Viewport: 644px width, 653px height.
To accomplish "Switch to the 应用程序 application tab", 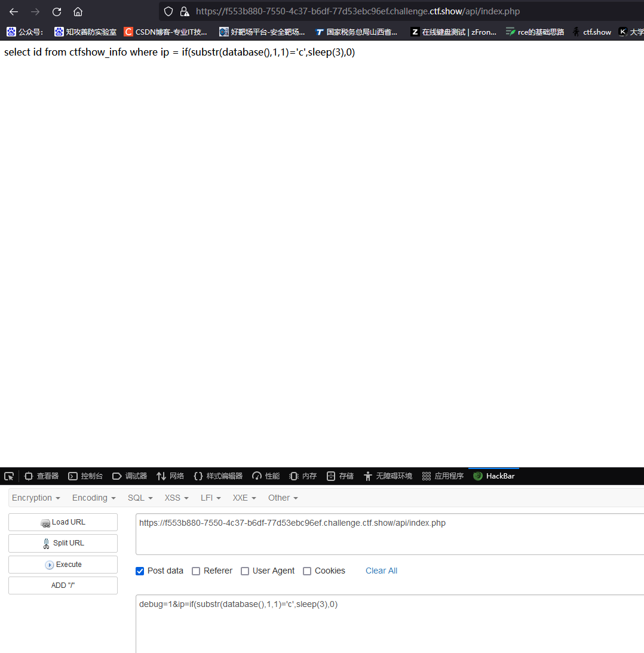I will 443,476.
